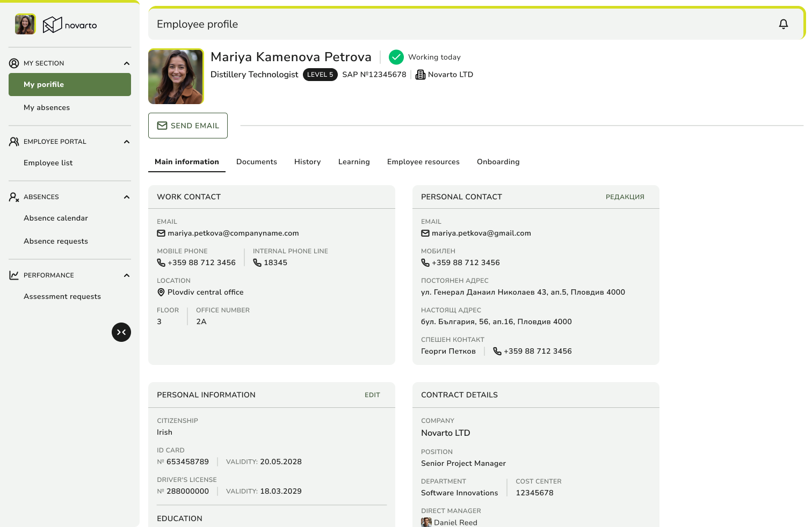
Task: Select My profile in sidebar
Action: (x=70, y=85)
